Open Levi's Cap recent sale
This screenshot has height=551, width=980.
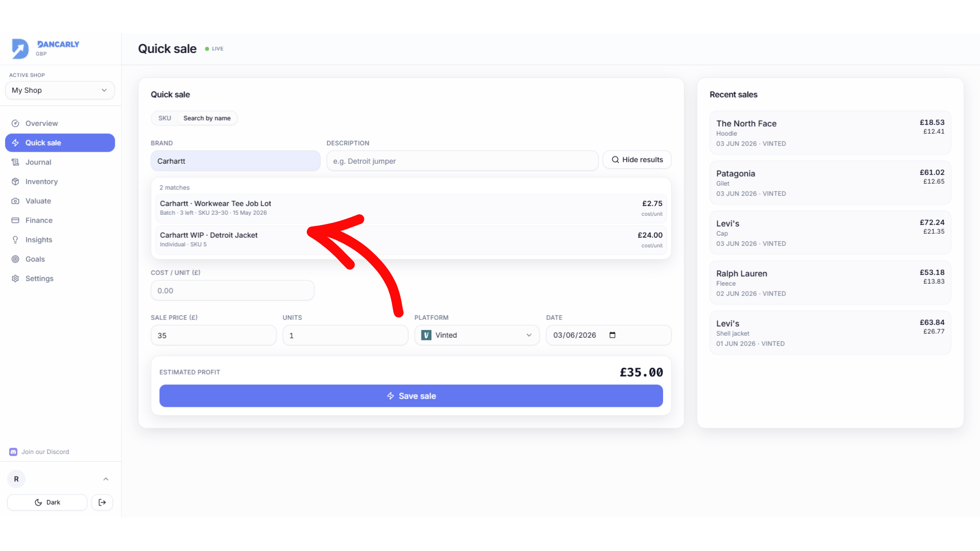pos(830,233)
